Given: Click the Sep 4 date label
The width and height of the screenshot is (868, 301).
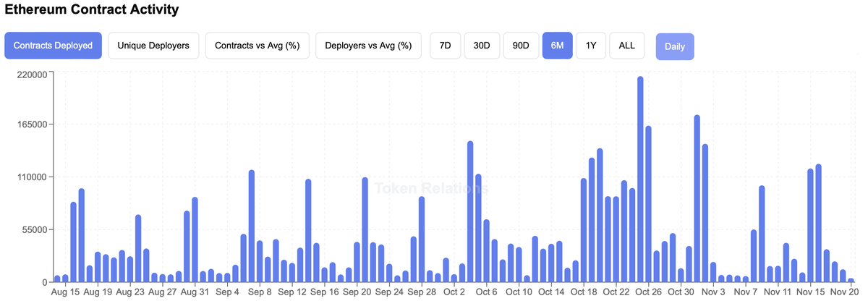Looking at the screenshot, I should (227, 292).
